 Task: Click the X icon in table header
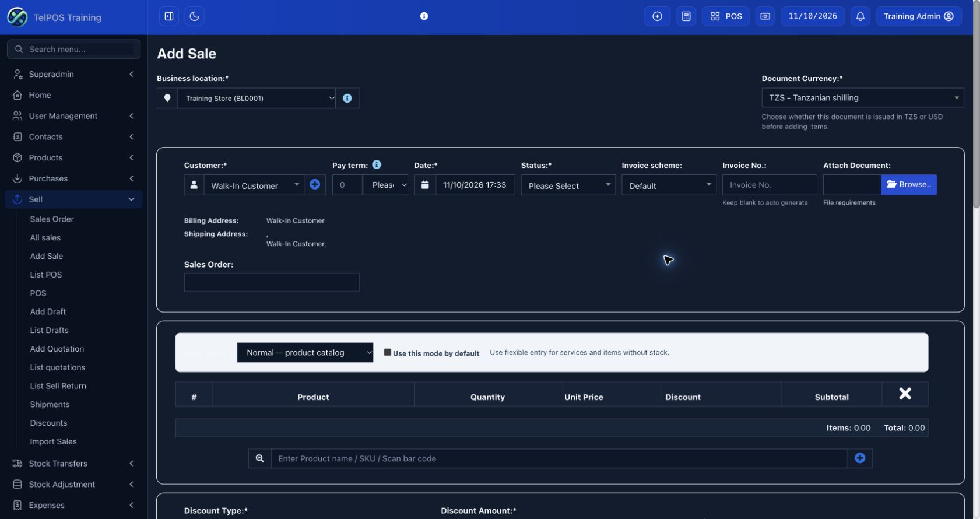pyautogui.click(x=905, y=394)
